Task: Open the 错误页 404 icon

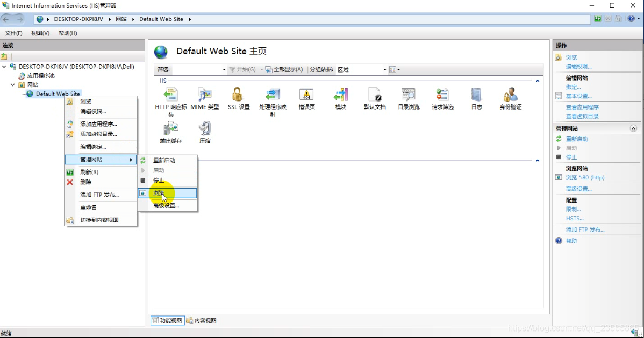Action: point(306,95)
